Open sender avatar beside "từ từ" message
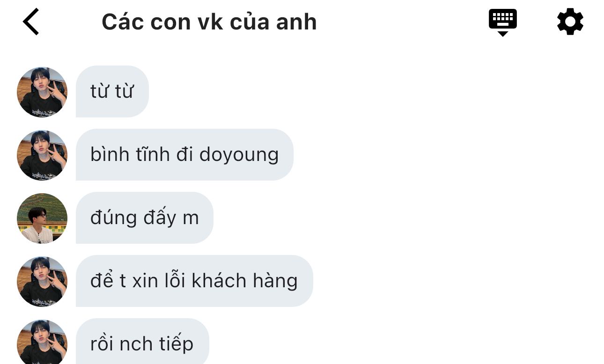The width and height of the screenshot is (604, 364). click(x=42, y=92)
